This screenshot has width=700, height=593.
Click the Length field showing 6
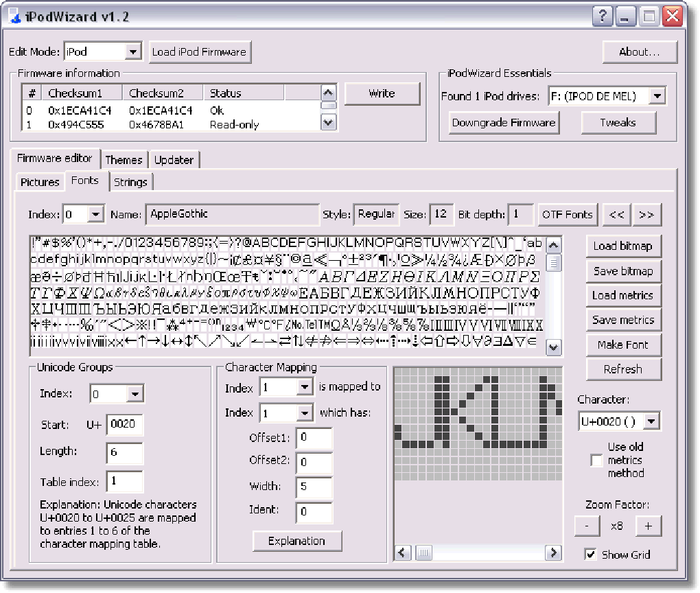tap(124, 453)
